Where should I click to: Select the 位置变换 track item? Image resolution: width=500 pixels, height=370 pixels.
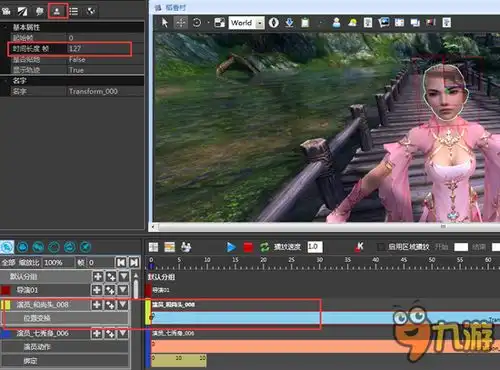65,318
